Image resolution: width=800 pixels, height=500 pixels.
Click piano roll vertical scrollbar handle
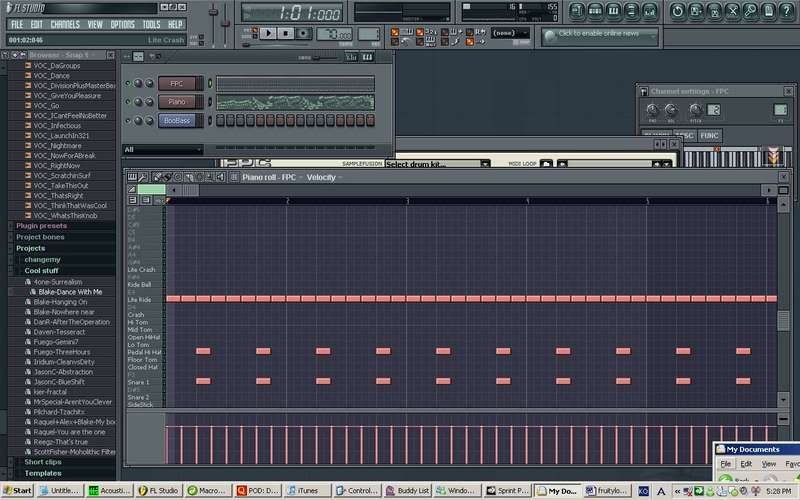point(783,320)
